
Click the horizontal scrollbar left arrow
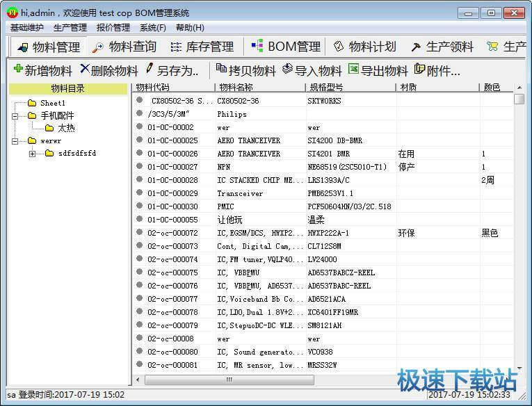point(138,380)
